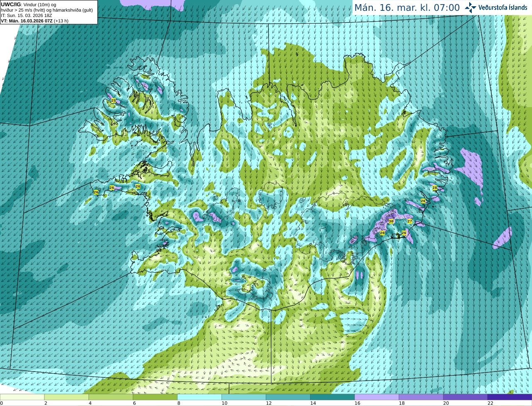Pick the 8–10 m/s pale cyan swatch
Screen dimensions: 532x406
[x=199, y=397]
